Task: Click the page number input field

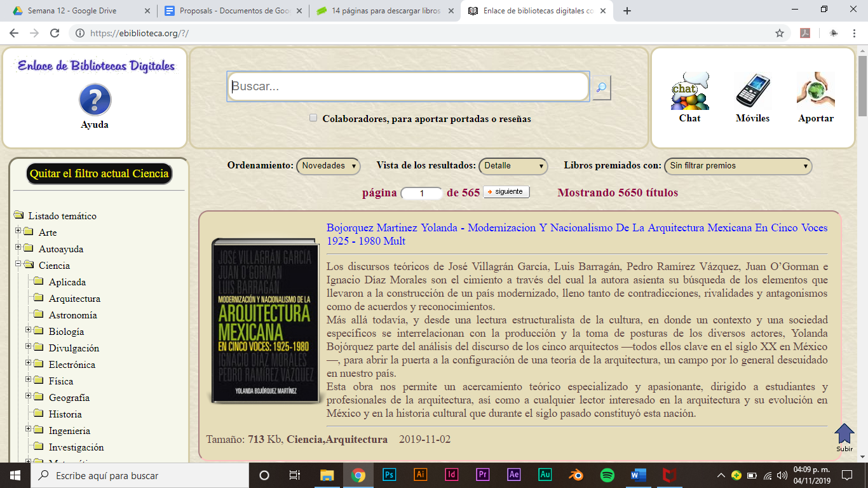Action: point(422,193)
